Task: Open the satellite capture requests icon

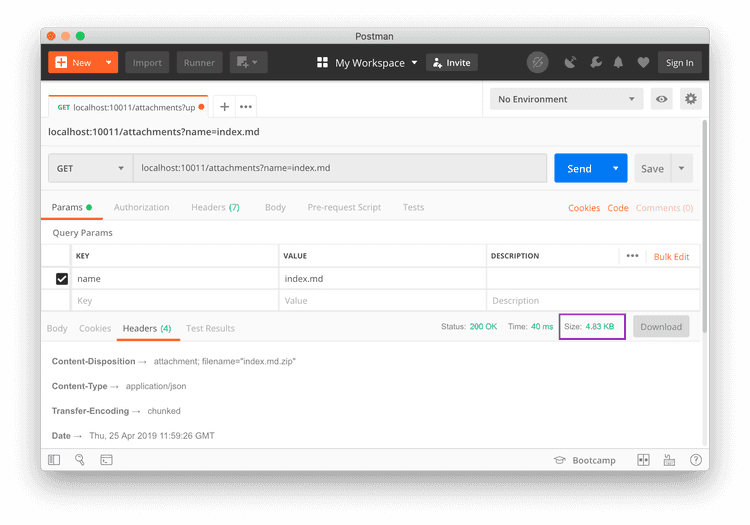Action: tap(571, 62)
